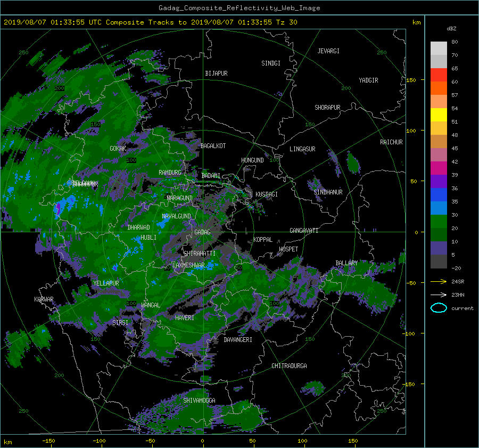The height and width of the screenshot is (448, 479).
Task: Click the SHIRAHATTI city label
Action: [x=200, y=254]
